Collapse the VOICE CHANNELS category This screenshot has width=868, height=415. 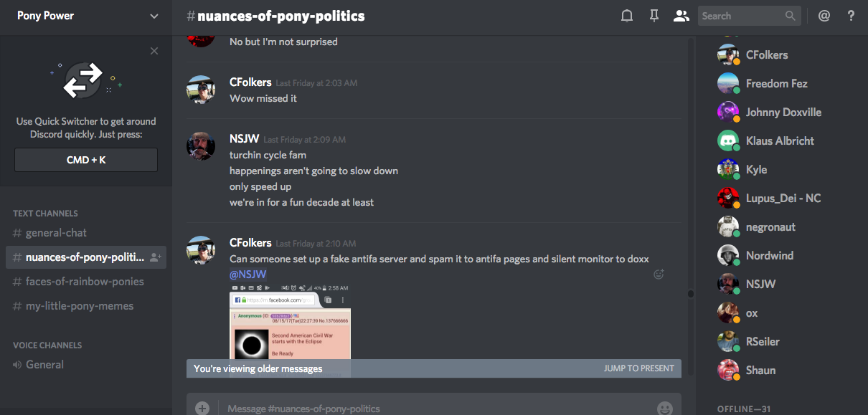47,345
